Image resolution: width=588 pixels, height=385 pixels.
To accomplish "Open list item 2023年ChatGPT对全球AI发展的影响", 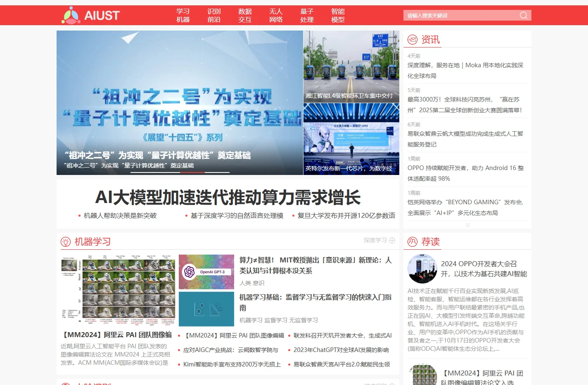I will click(x=341, y=350).
